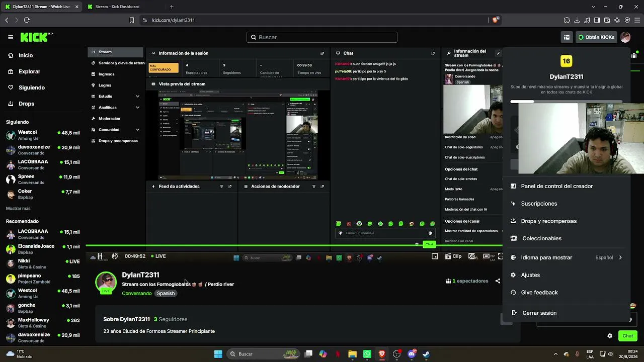The image size is (644, 362).
Task: Click the volume icon on the player
Action: pyautogui.click(x=114, y=256)
